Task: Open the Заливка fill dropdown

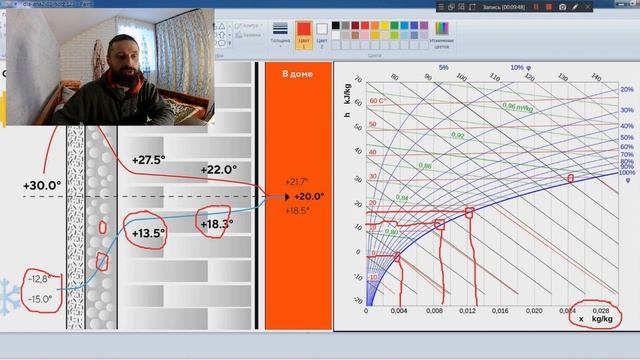Action: tap(249, 35)
